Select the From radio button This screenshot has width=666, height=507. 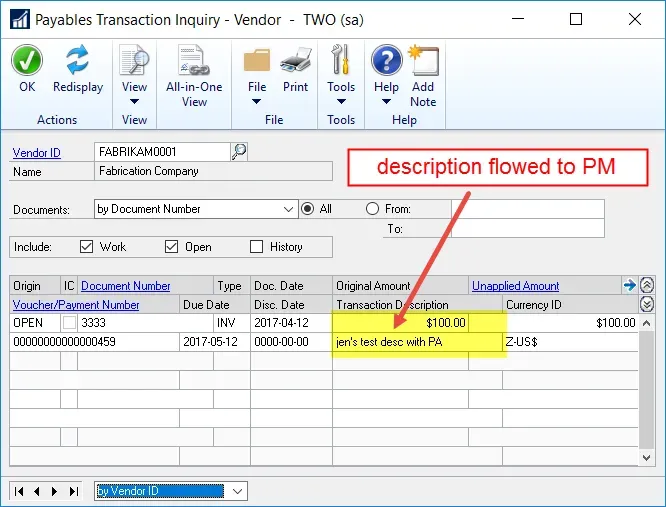click(x=372, y=209)
